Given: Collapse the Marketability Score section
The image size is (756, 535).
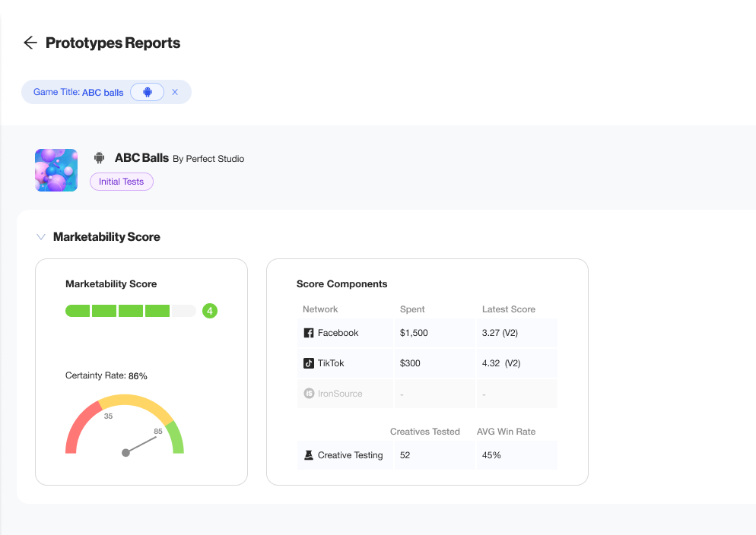Looking at the screenshot, I should (41, 237).
